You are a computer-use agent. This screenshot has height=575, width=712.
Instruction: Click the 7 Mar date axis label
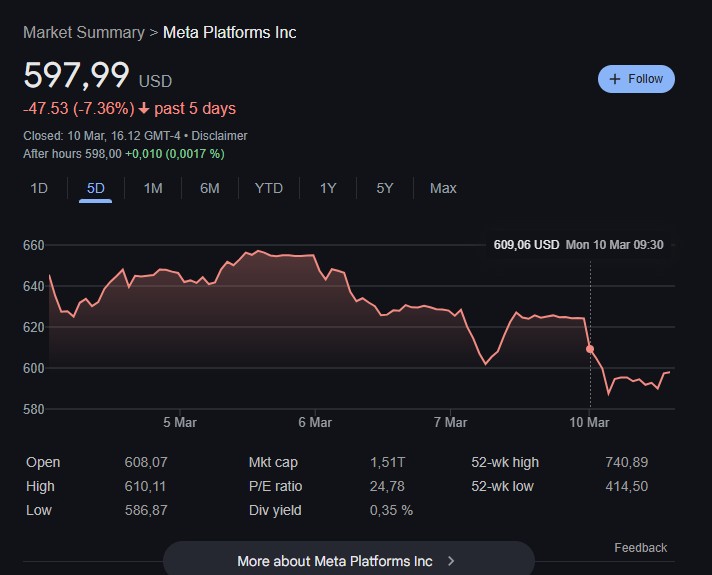(x=450, y=422)
